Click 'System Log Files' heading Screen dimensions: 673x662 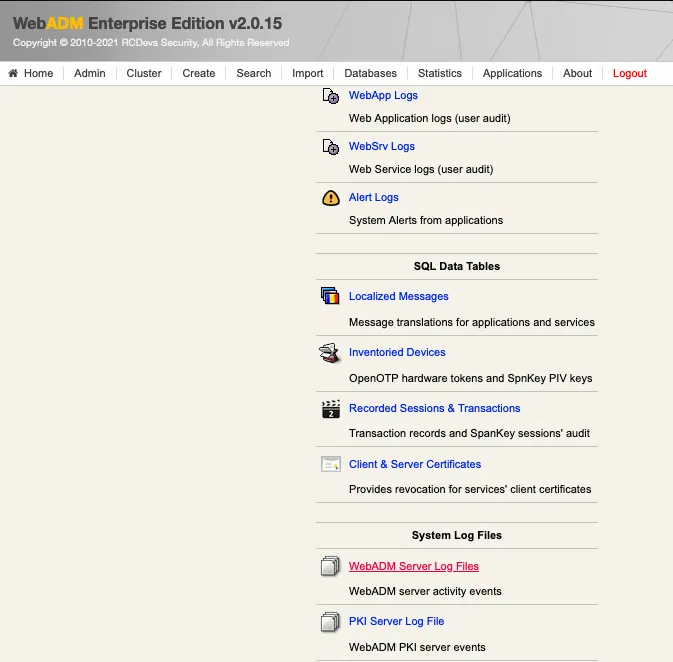pyautogui.click(x=457, y=535)
